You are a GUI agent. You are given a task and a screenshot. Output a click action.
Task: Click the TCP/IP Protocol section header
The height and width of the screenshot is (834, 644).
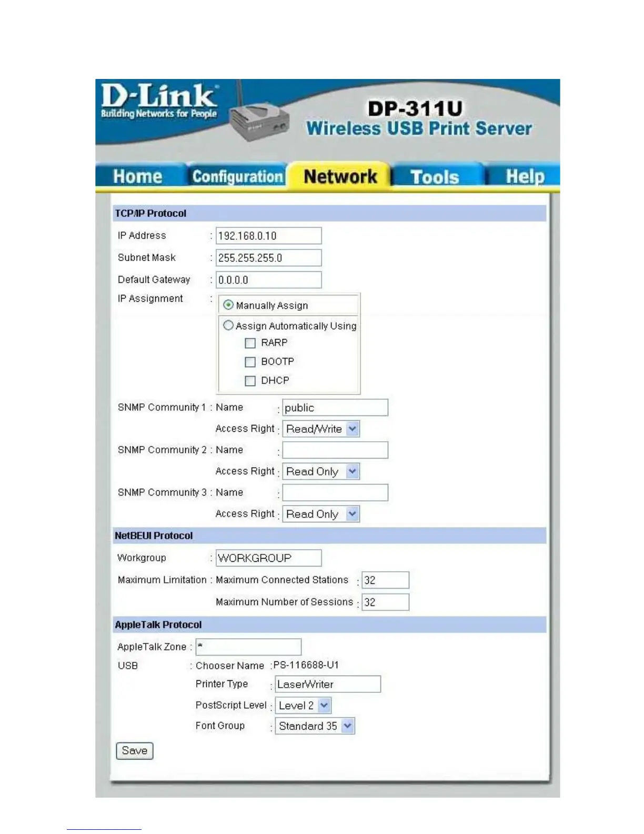[329, 213]
